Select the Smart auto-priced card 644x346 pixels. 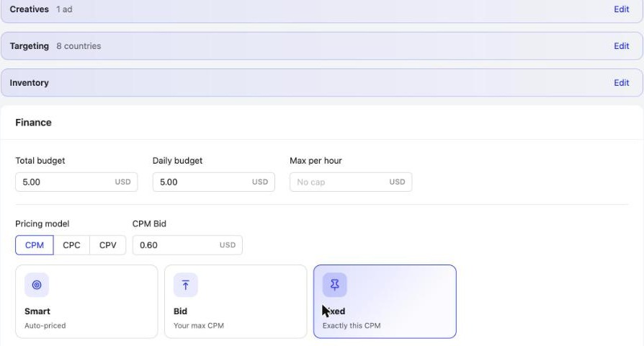pyautogui.click(x=86, y=301)
